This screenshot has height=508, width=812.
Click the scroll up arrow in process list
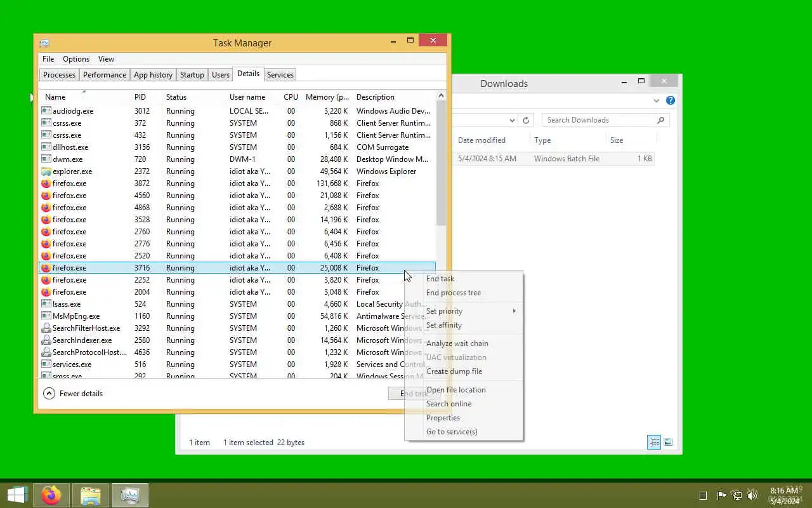pos(441,96)
